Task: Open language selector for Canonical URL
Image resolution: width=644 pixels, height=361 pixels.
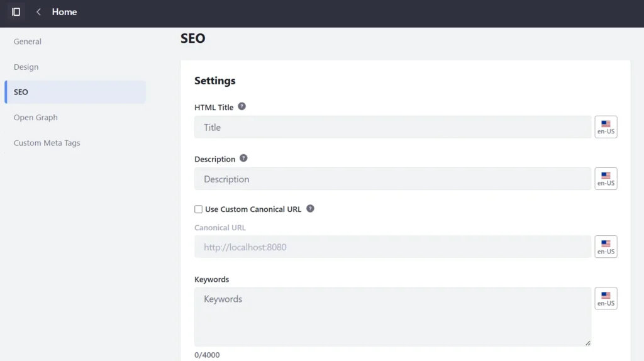Action: [x=606, y=247]
